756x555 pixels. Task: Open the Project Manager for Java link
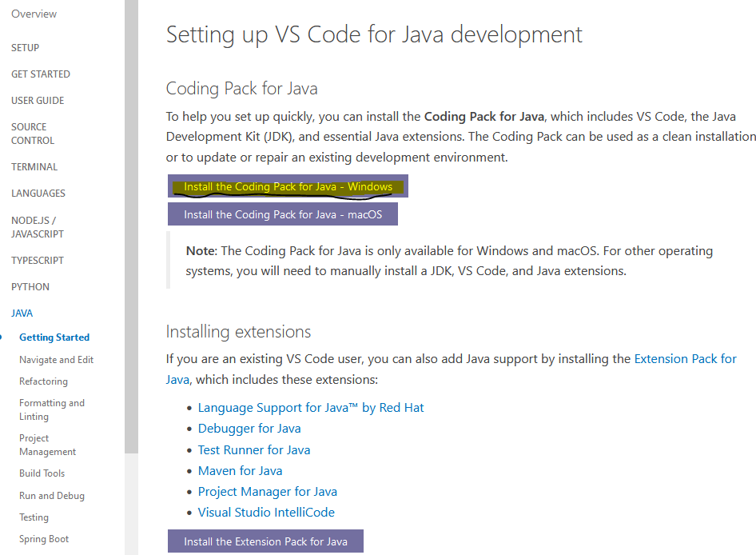pos(268,491)
